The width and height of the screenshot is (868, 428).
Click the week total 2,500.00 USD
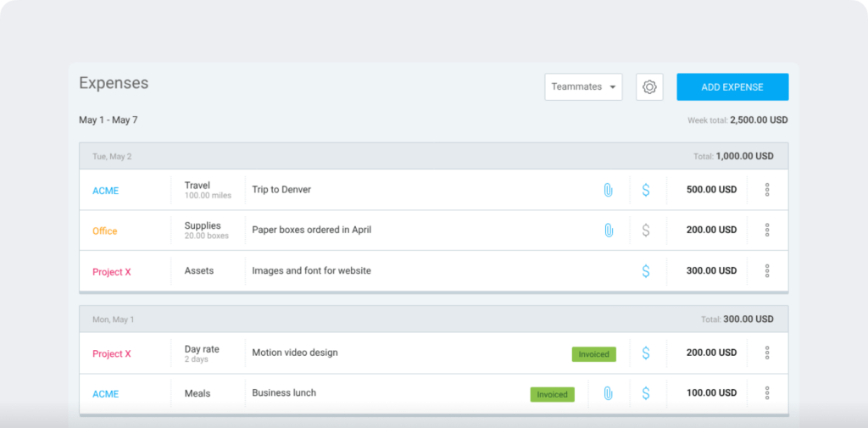(759, 120)
